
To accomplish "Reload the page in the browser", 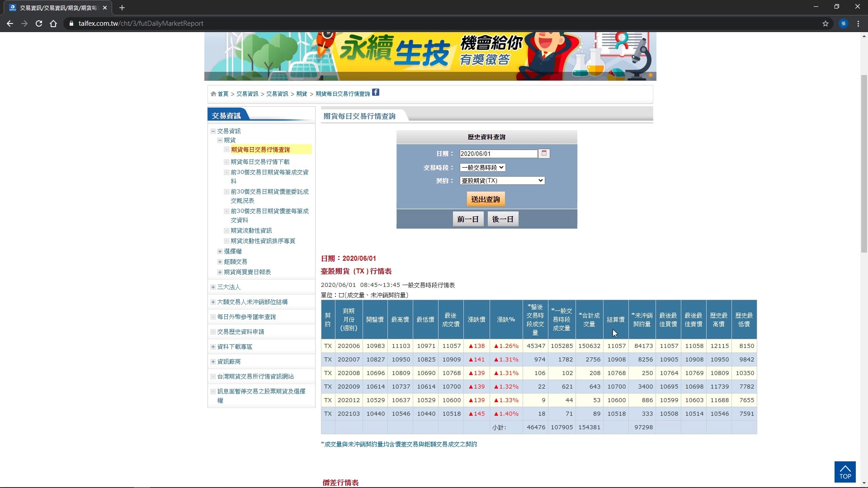I will [39, 23].
